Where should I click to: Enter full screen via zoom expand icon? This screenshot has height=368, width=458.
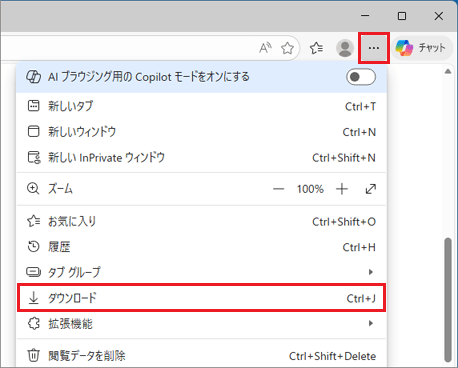tap(371, 189)
